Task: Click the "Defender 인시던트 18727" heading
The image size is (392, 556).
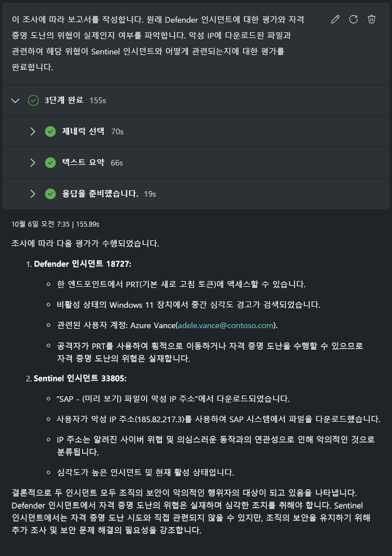Action: [83, 264]
